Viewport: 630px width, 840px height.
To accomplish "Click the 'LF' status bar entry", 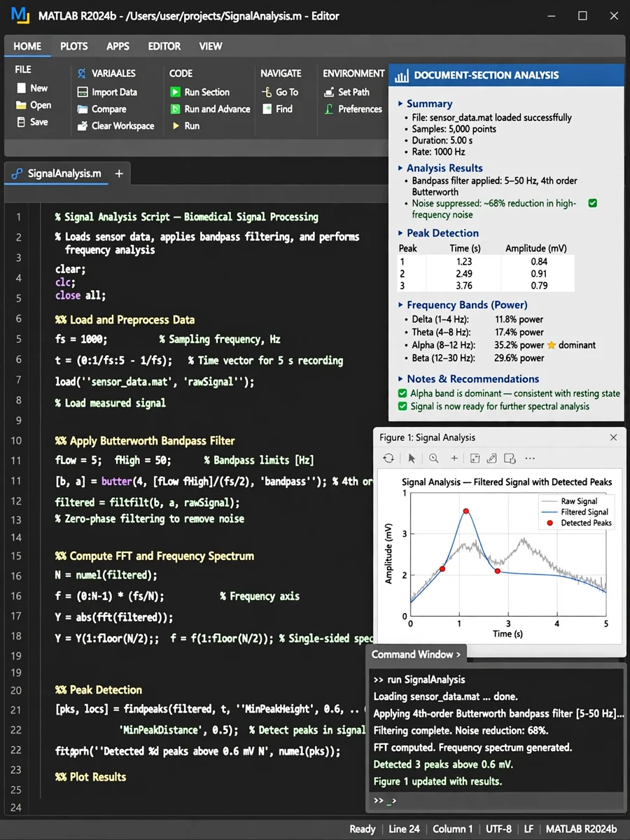I will (x=528, y=829).
